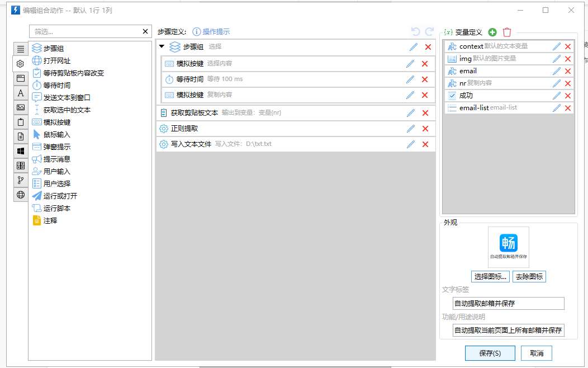Edit the 模拟按键 选择内容 step
The image size is (588, 368).
pos(410,64)
